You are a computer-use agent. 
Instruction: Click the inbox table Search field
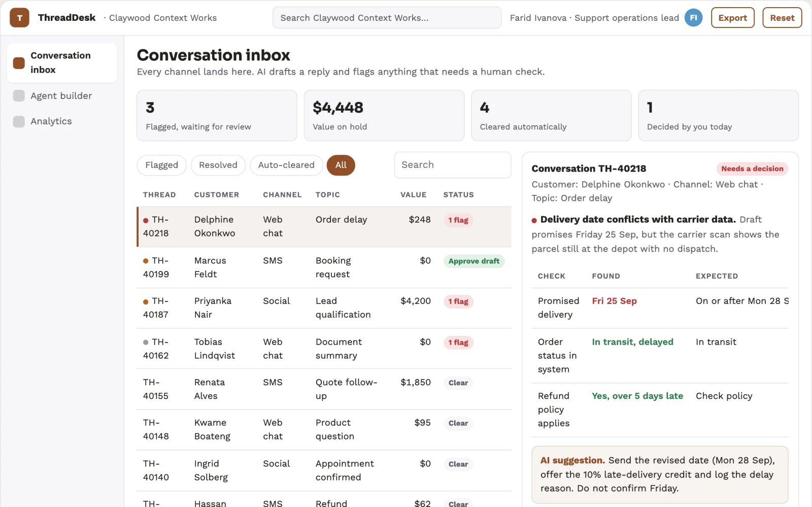[453, 165]
